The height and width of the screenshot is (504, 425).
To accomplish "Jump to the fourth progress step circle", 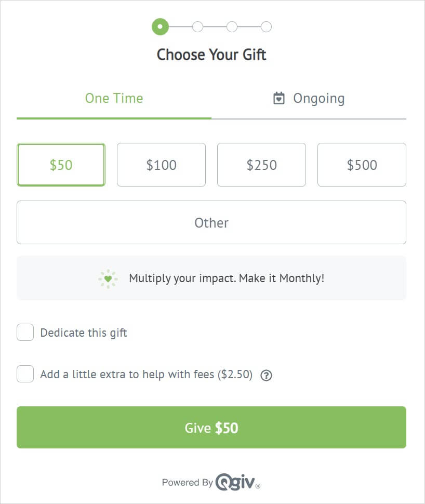I will [266, 26].
